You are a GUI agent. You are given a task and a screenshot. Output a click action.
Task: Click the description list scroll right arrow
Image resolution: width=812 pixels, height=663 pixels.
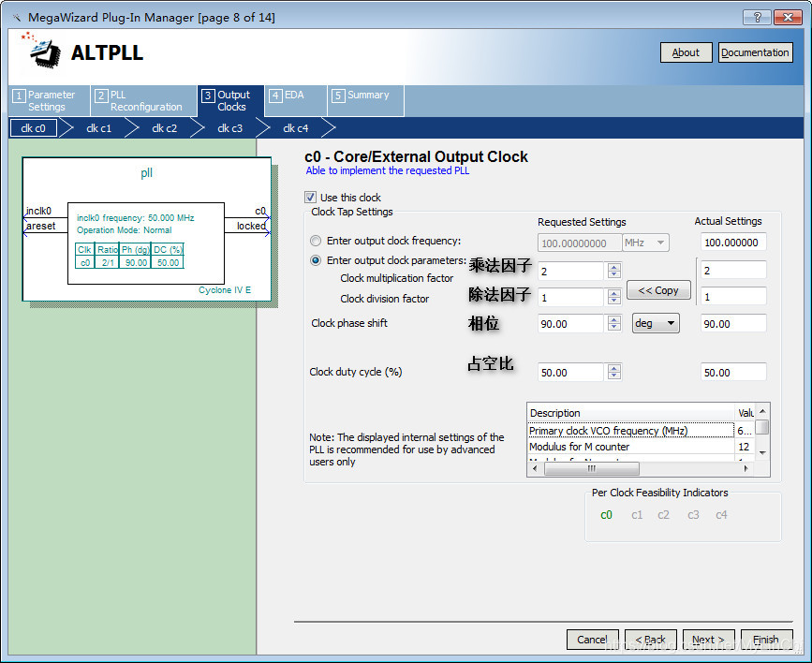746,469
